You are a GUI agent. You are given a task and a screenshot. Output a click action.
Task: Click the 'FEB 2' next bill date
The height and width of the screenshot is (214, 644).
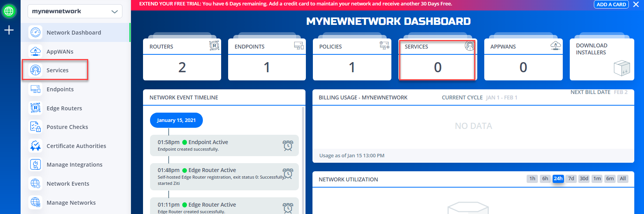621,92
